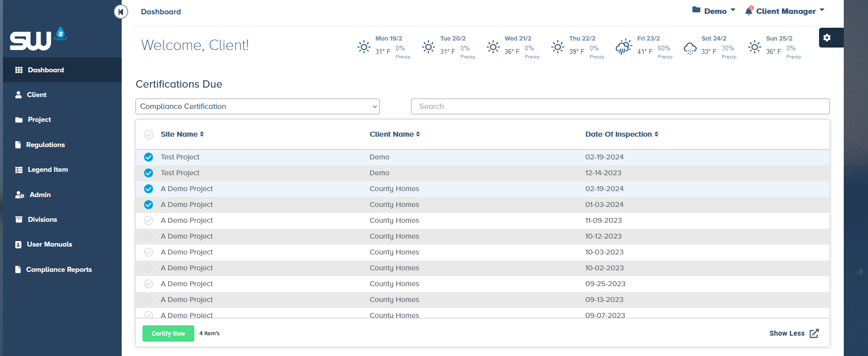Uncheck the Test Project row dated 02-19-2024
Screen dimensions: 868x356
click(148, 157)
